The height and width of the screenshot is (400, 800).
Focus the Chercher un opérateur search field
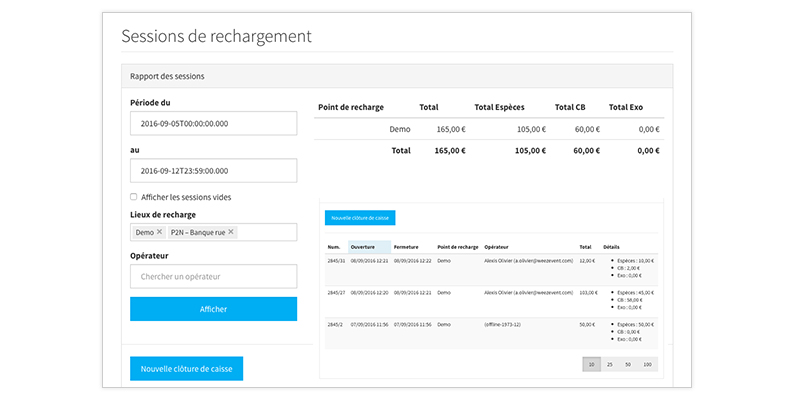coord(213,276)
